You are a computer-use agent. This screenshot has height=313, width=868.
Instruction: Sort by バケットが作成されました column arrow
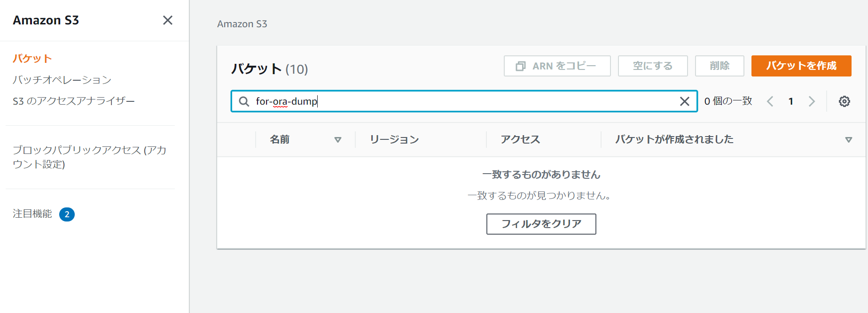848,140
